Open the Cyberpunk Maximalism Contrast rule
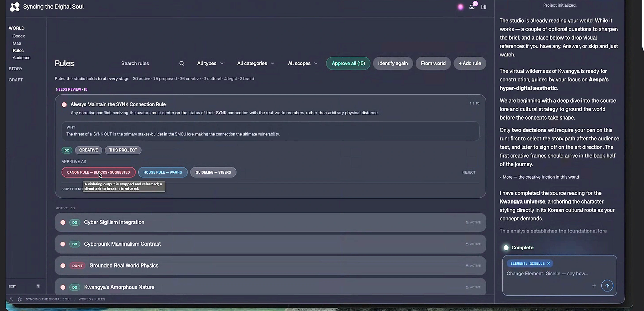 [x=270, y=244]
